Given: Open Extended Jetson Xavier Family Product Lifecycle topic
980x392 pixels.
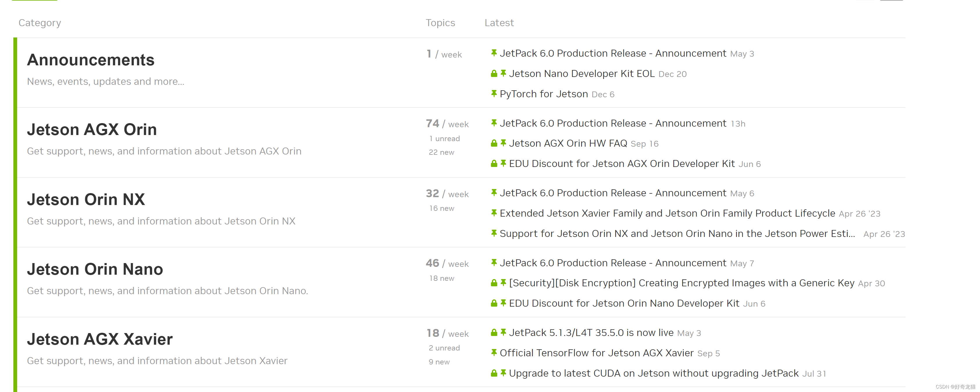Looking at the screenshot, I should 667,213.
